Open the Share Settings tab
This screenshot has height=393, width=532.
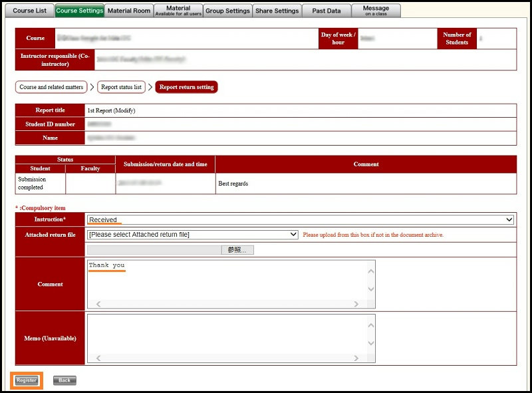(x=277, y=11)
